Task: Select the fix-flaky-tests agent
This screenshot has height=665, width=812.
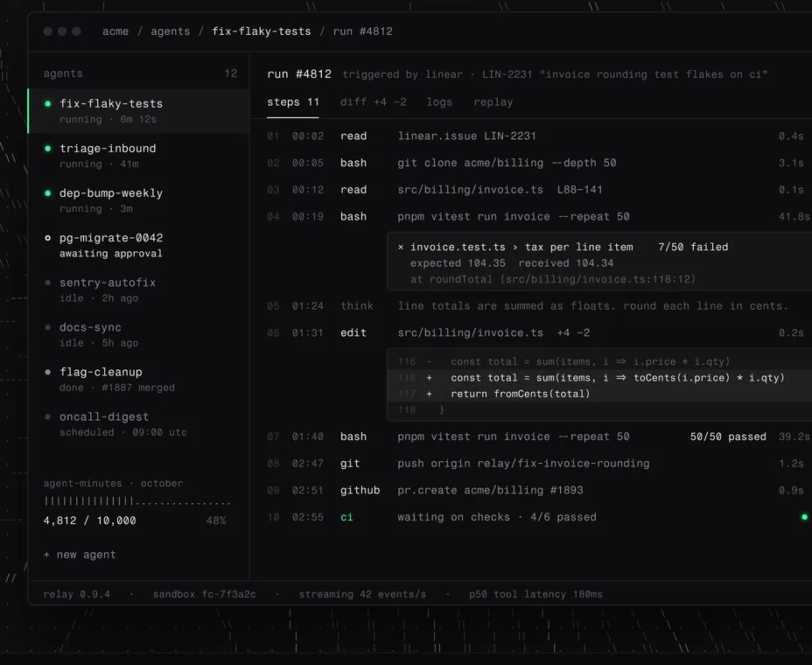Action: coord(139,111)
